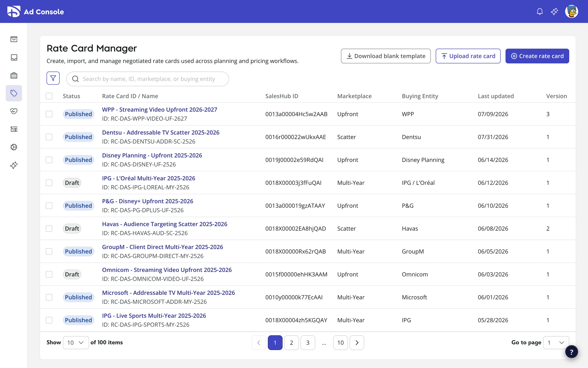Check the GroupM Client Direct row
This screenshot has width=588, height=368.
[x=49, y=251]
